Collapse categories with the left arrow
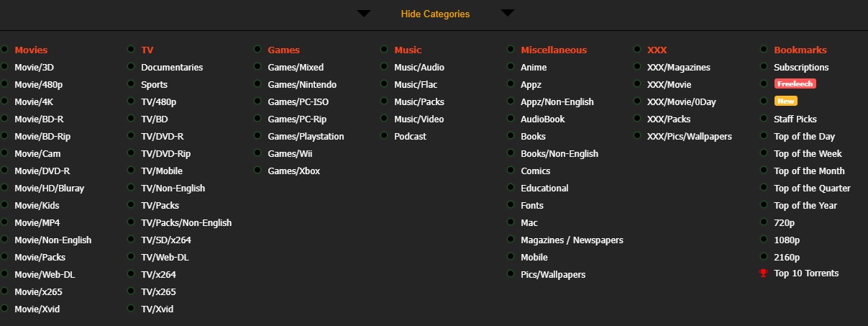 click(x=364, y=13)
